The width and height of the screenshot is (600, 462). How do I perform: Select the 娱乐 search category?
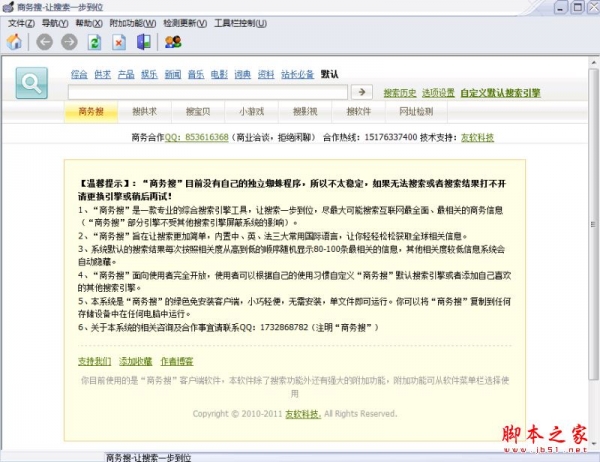click(x=149, y=74)
